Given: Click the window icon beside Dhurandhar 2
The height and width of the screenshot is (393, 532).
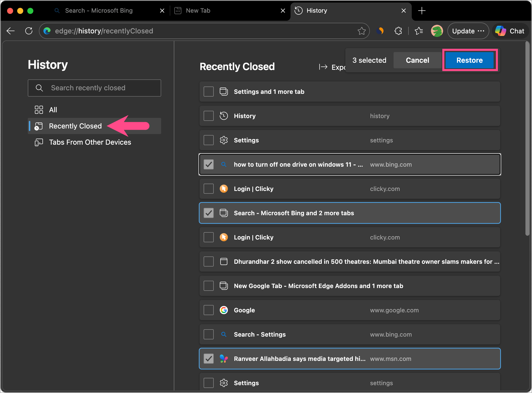Looking at the screenshot, I should pos(224,261).
